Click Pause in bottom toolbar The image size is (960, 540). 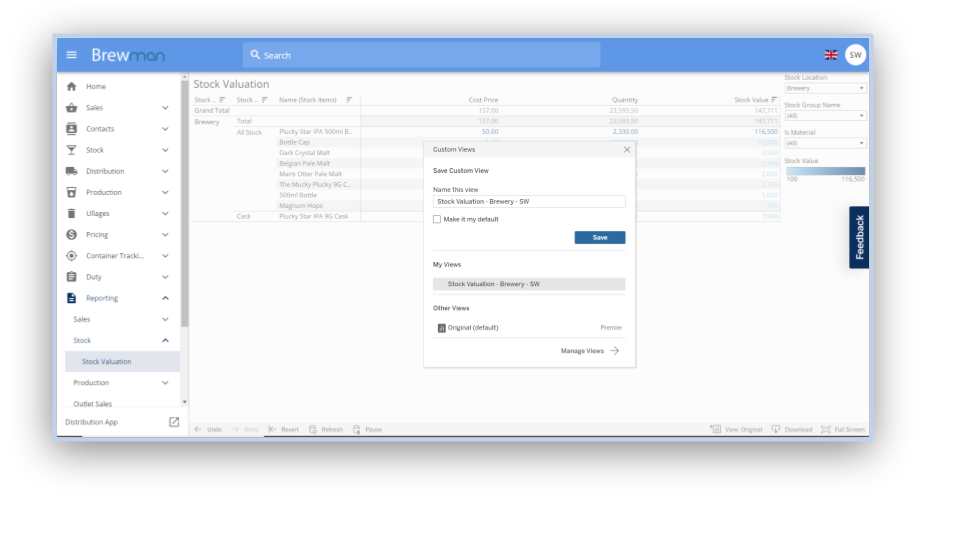tap(367, 430)
